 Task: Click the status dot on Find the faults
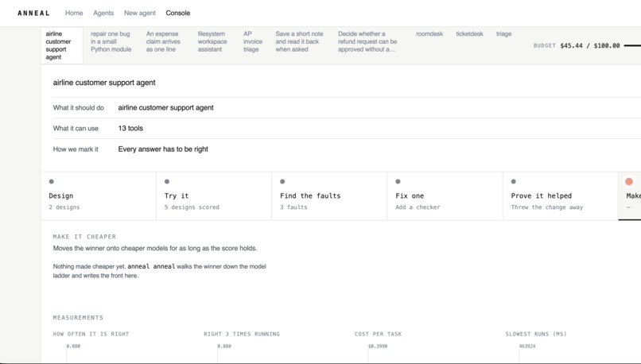point(282,181)
